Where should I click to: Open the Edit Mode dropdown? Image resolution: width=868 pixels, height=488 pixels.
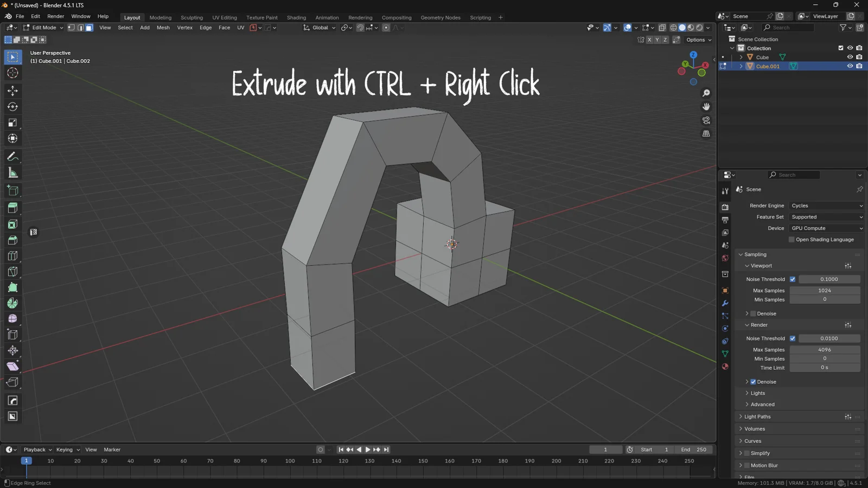[x=43, y=28]
